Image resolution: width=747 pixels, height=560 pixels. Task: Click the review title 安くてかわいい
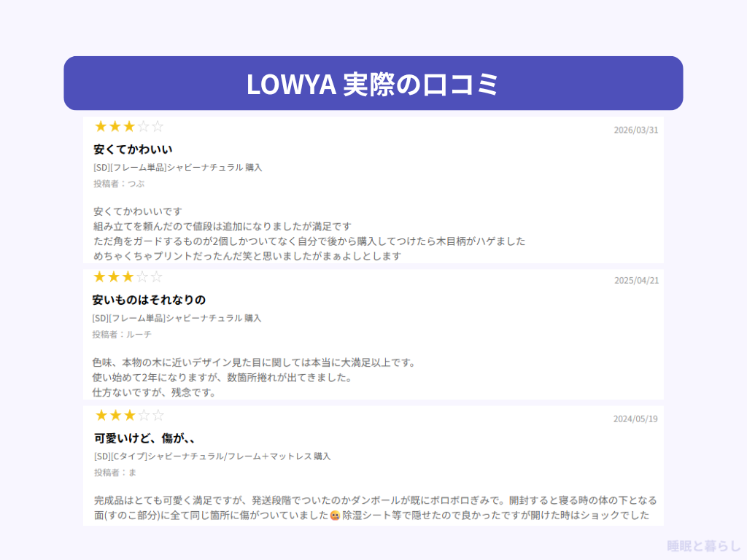pos(133,149)
